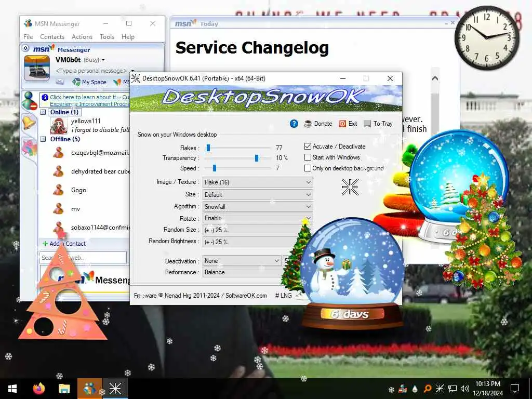Open Deactivation dropdown showing None
532x399 pixels.
pyautogui.click(x=242, y=261)
